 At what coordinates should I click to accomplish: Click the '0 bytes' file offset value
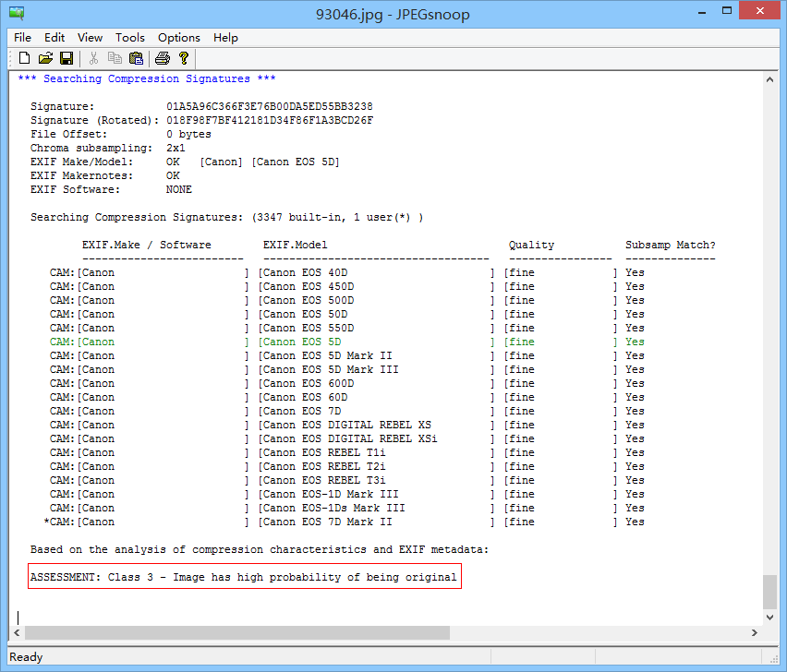tap(188, 135)
